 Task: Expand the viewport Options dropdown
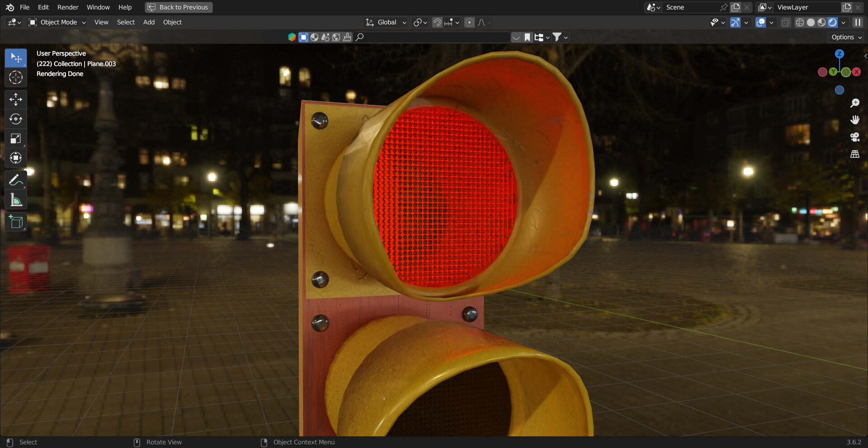(x=845, y=37)
